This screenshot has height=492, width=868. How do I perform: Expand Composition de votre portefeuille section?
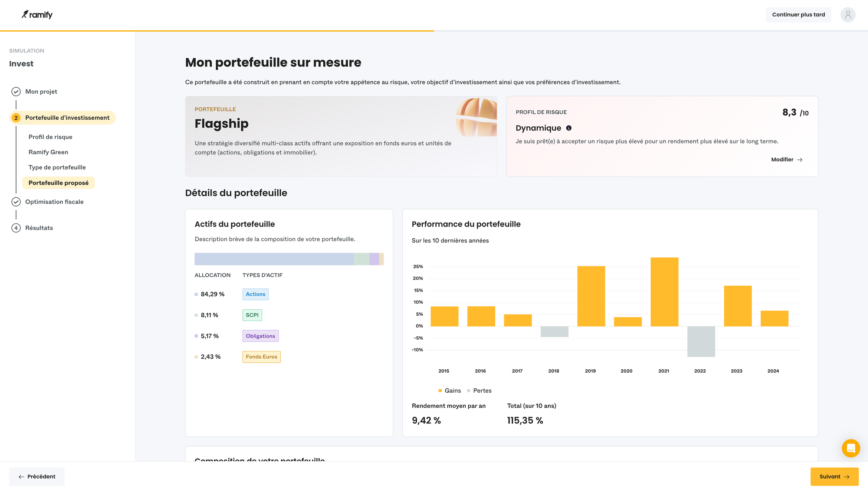pos(260,460)
